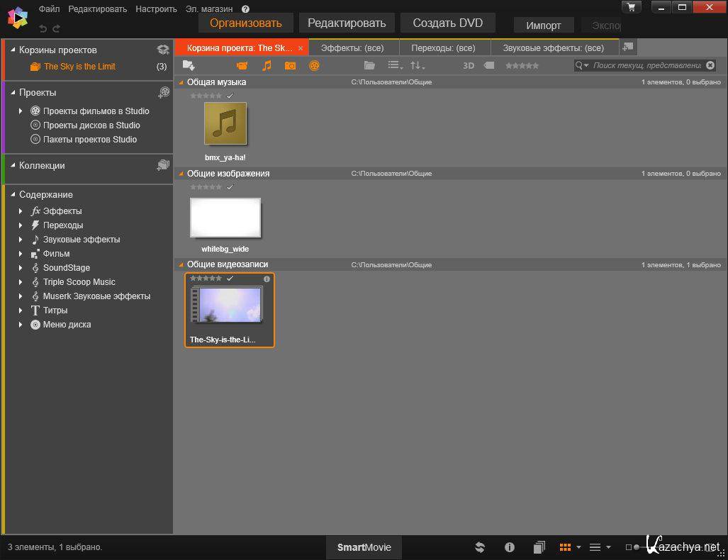Click the film reel projects filter icon
Viewport: 728px width, 560px height.
[314, 65]
